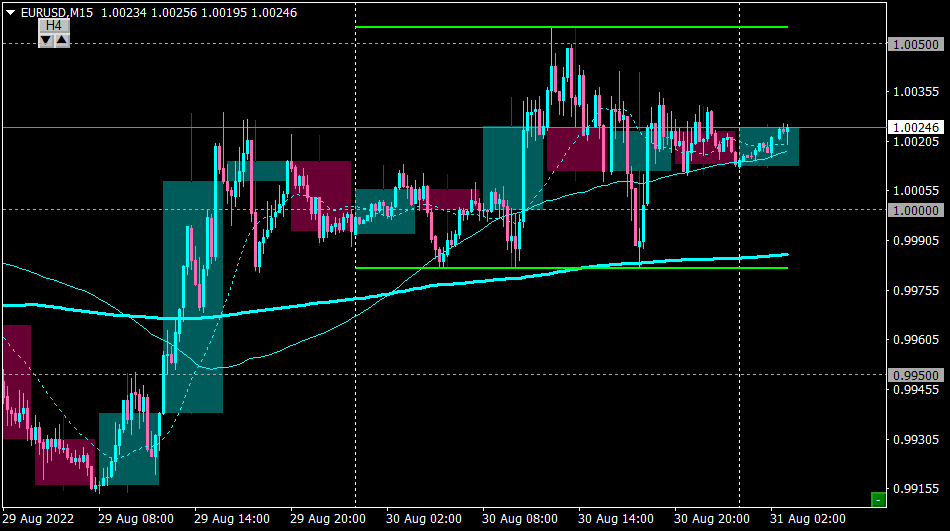Click the EURUSD,M15 symbol title text
The width and height of the screenshot is (950, 531).
(x=57, y=13)
